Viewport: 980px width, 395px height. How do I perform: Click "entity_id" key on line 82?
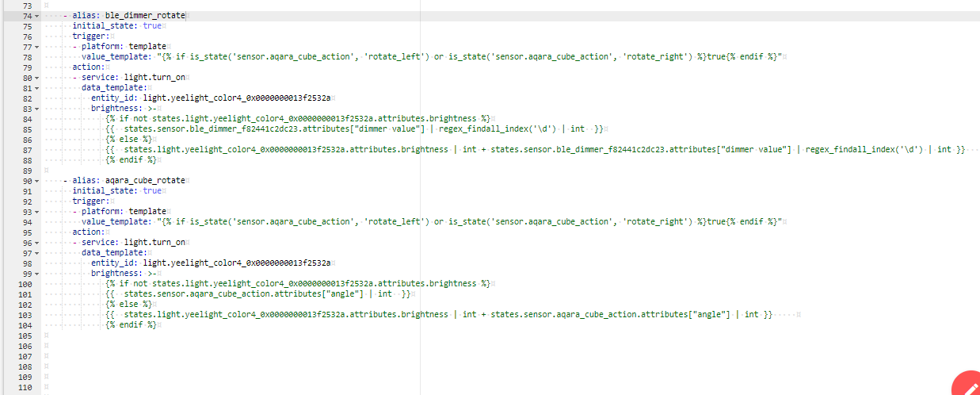112,98
